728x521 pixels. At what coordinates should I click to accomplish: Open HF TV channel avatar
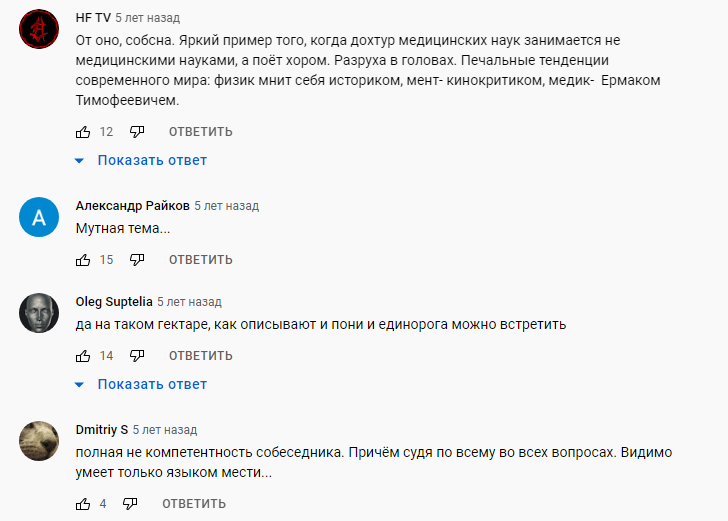(40, 30)
